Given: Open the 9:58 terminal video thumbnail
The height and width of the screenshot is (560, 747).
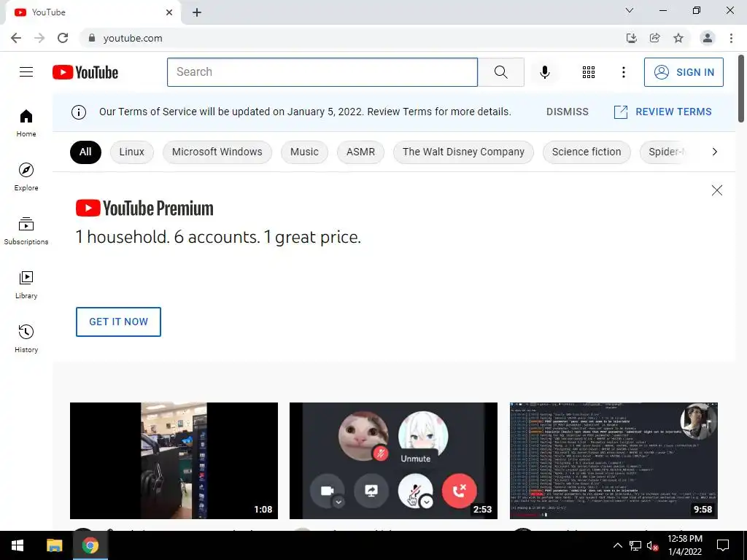Looking at the screenshot, I should (614, 461).
